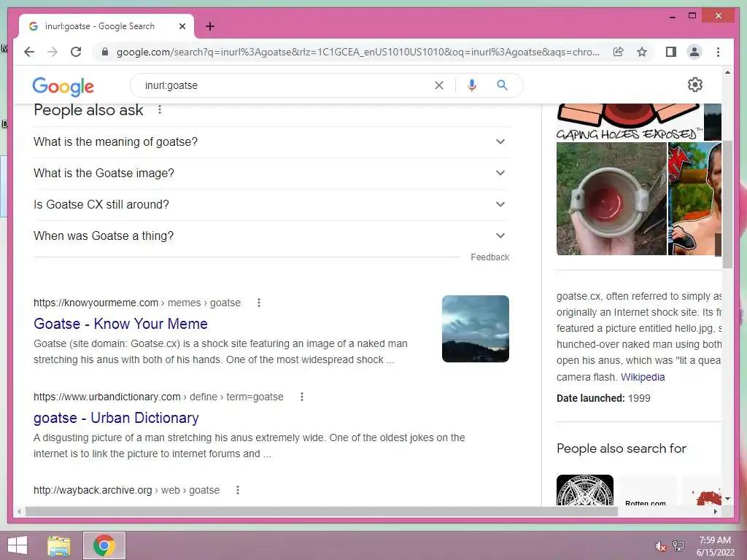Open the Chrome profile avatar
The image size is (747, 560).
[694, 52]
